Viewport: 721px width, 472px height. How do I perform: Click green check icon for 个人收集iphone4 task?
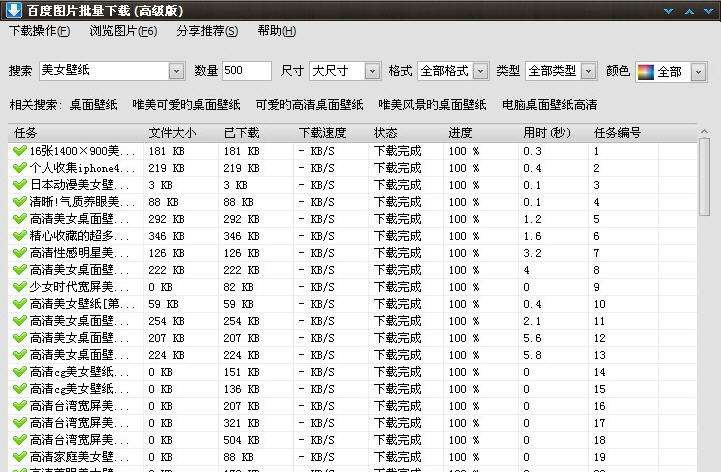pyautogui.click(x=19, y=168)
